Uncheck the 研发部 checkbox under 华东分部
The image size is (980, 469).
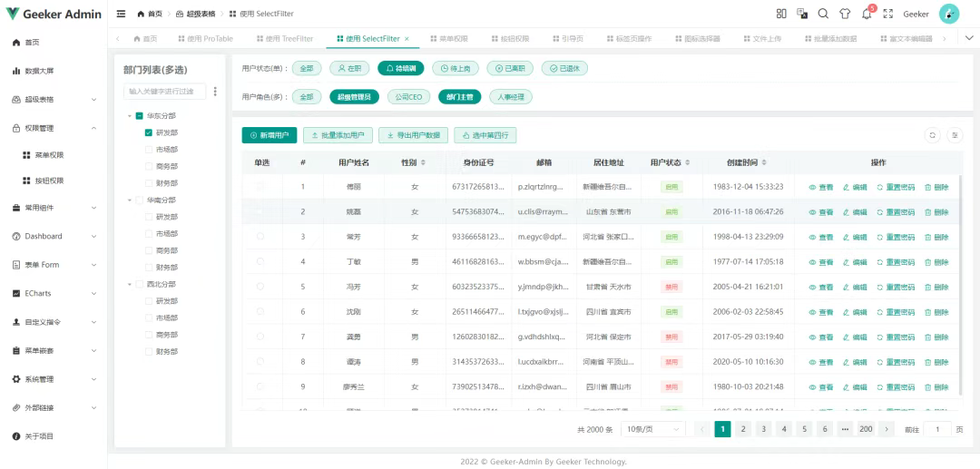pos(150,132)
